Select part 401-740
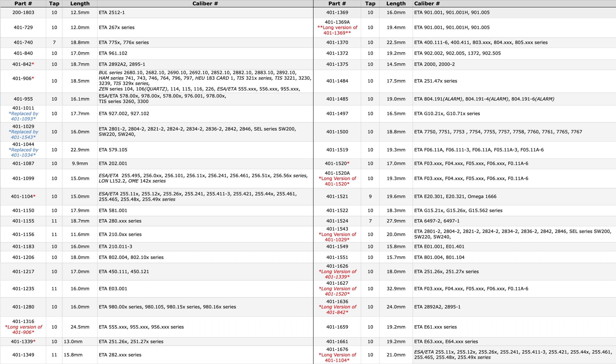 (x=23, y=42)
